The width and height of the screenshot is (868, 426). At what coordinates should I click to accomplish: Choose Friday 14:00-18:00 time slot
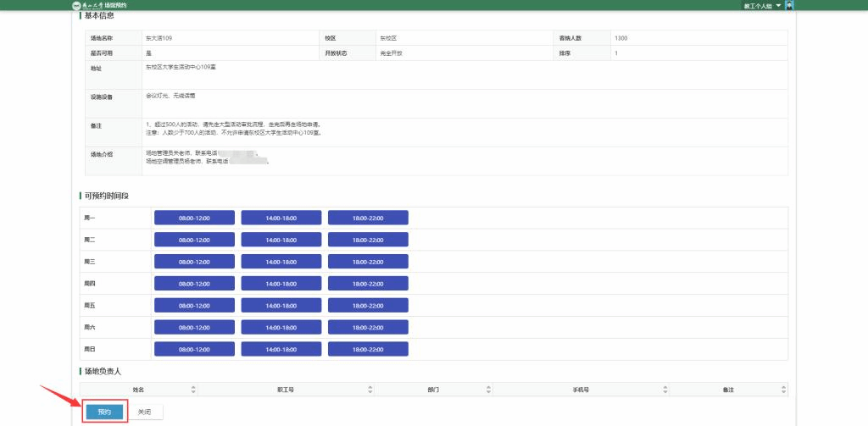coord(281,305)
